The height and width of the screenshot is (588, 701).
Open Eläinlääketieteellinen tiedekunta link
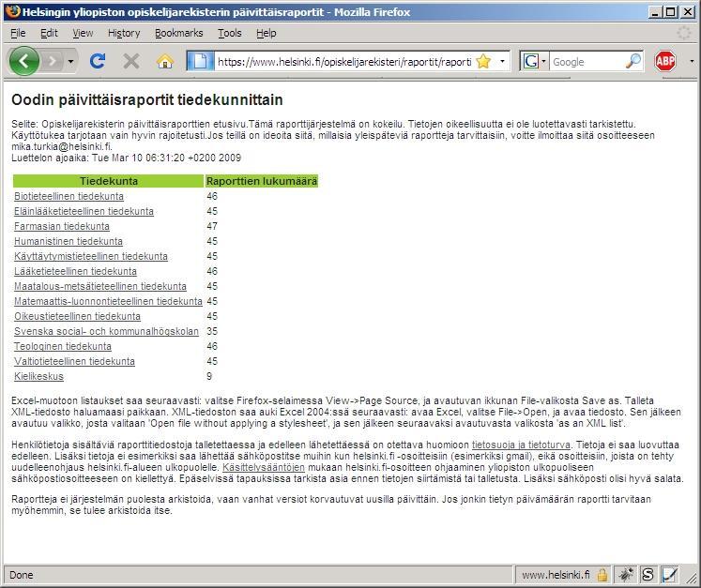[84, 211]
